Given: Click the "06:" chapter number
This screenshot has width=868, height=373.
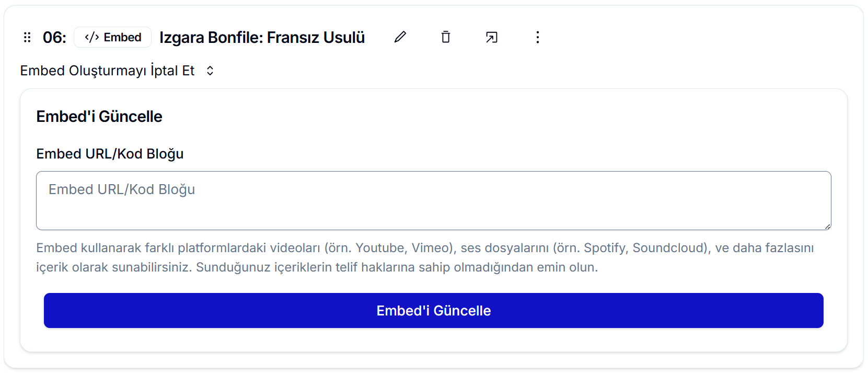Looking at the screenshot, I should [x=54, y=37].
